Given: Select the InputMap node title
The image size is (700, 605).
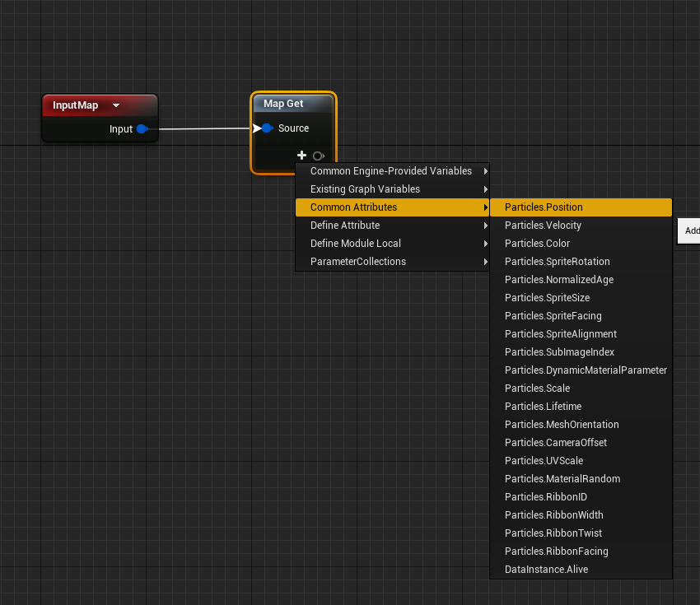Looking at the screenshot, I should click(75, 105).
